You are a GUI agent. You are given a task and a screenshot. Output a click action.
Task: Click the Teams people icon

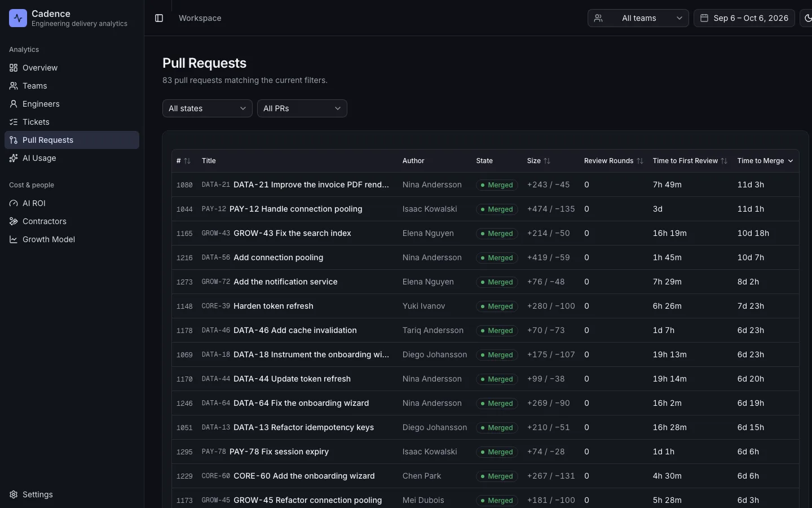pos(14,86)
